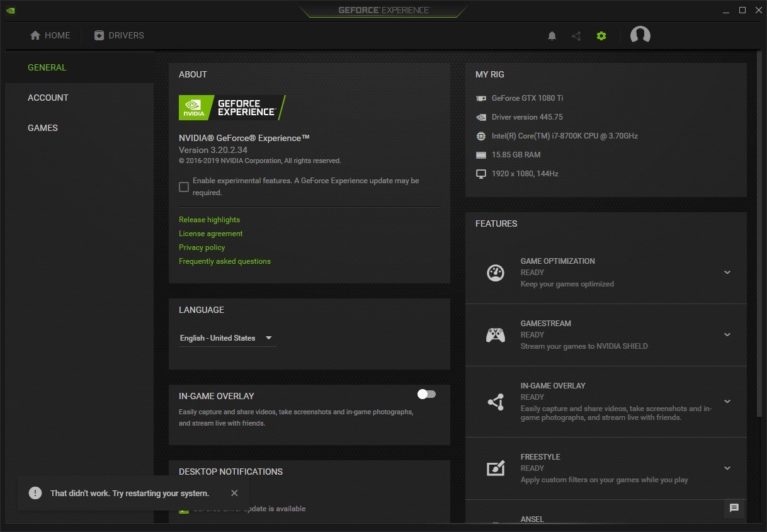This screenshot has width=767, height=532.
Task: Click the Game Optimization gauge icon
Action: click(496, 273)
